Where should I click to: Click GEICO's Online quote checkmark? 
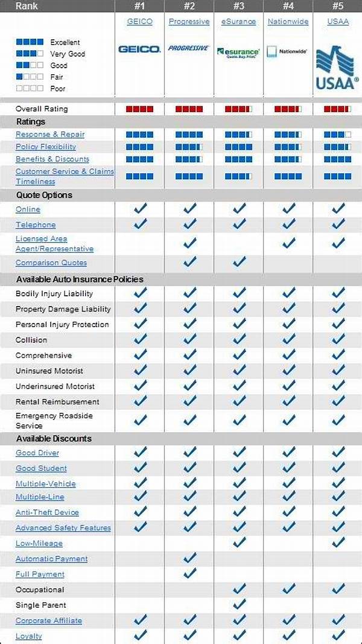[x=140, y=209]
